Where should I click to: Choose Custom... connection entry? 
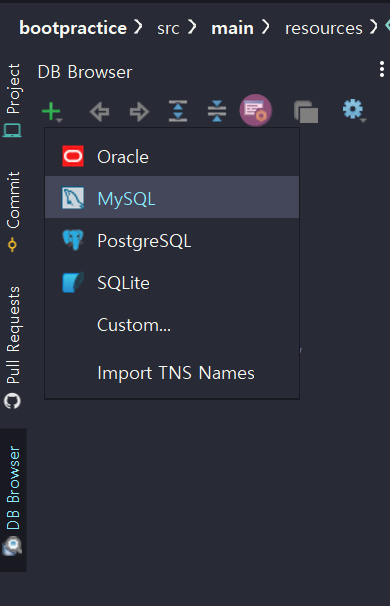click(172, 325)
